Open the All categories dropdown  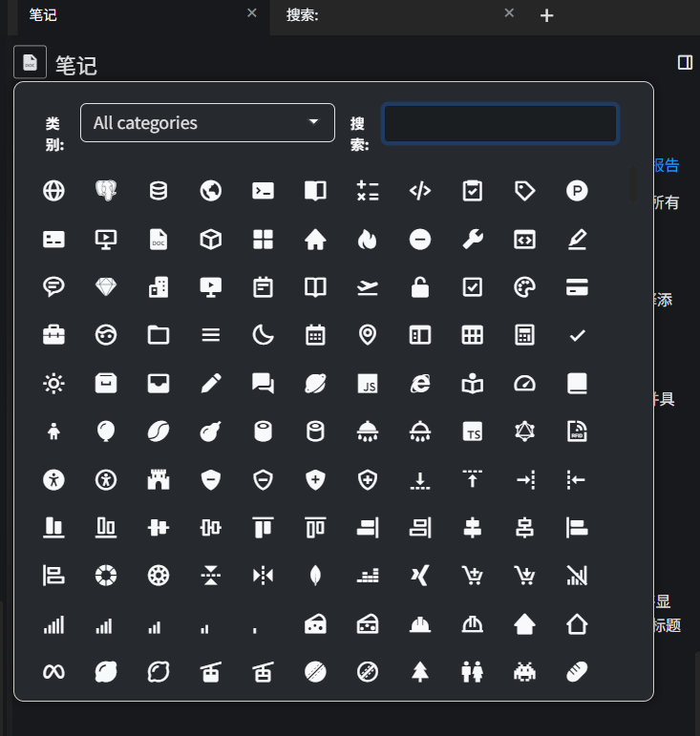click(207, 123)
